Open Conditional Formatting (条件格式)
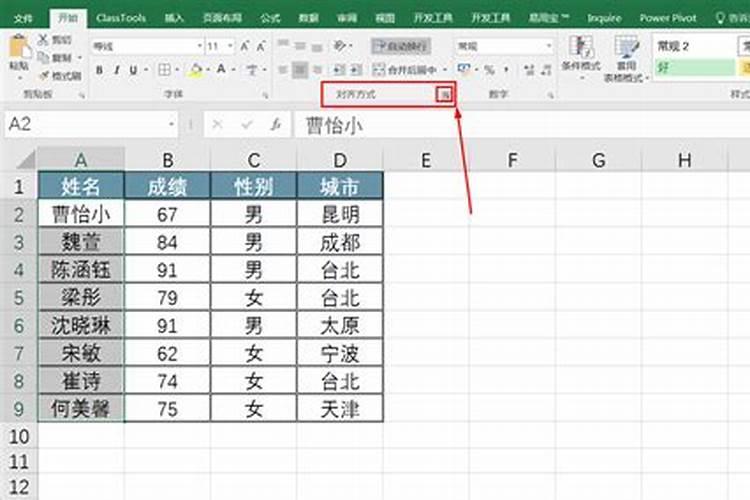 (581, 58)
